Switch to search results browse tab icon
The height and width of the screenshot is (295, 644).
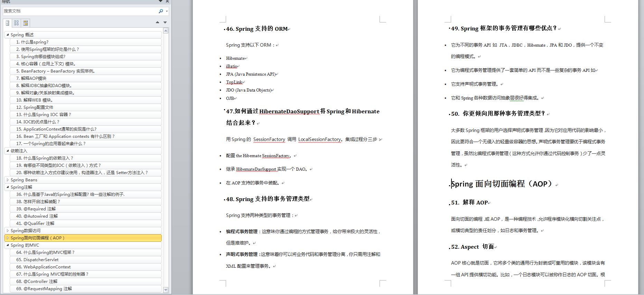(x=25, y=23)
